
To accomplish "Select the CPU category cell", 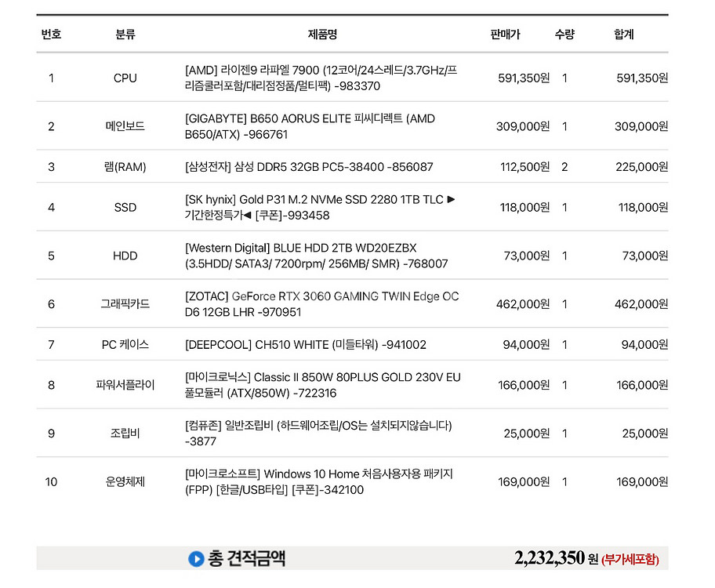I will (125, 78).
